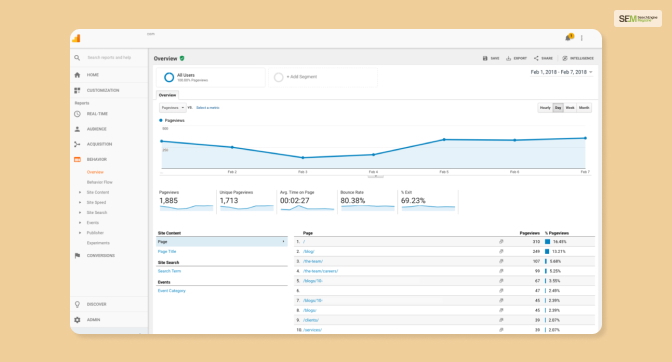The width and height of the screenshot is (672, 362).
Task: Click the All Users segment circle
Action: tap(169, 77)
